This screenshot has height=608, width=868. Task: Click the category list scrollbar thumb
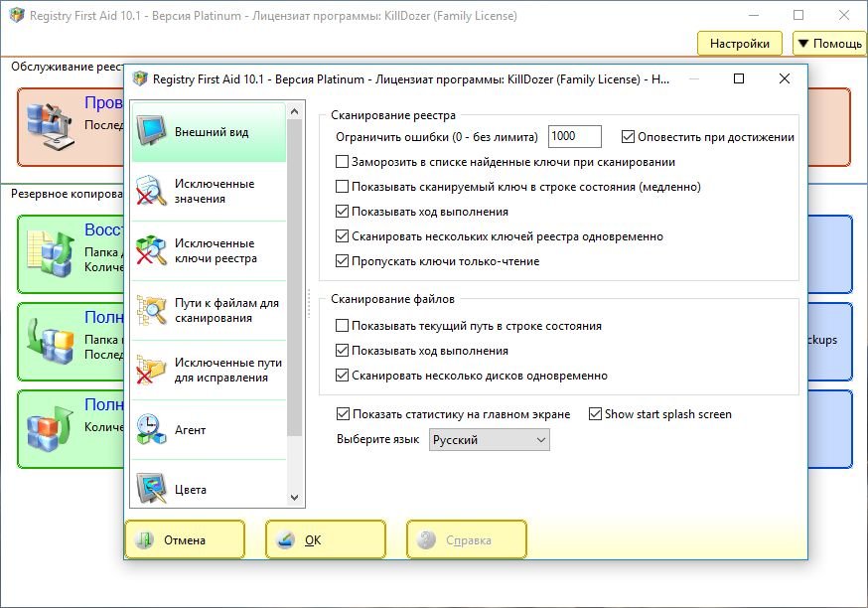point(295,277)
